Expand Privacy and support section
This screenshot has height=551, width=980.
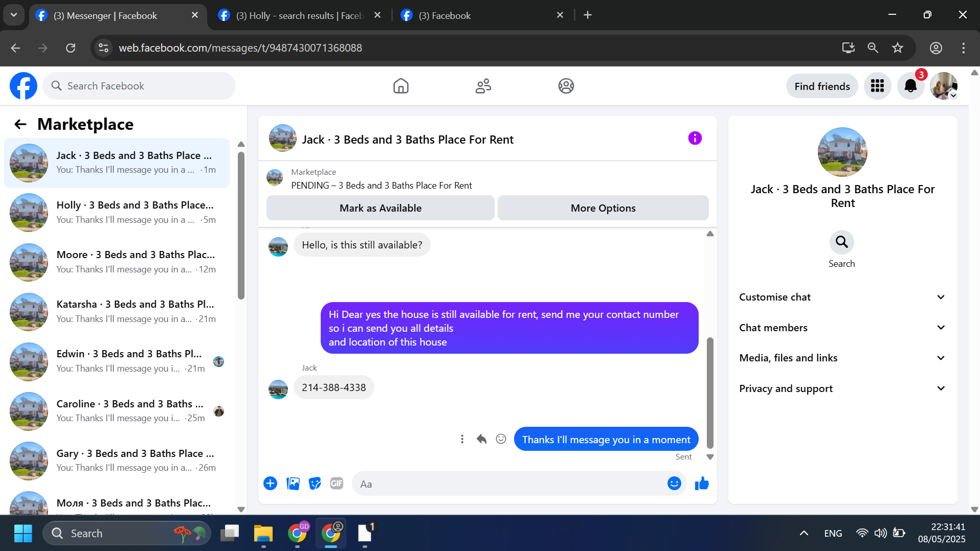pyautogui.click(x=842, y=388)
